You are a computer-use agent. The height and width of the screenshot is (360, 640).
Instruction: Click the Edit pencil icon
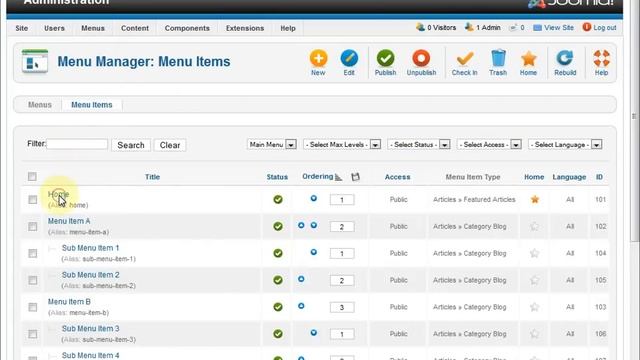point(349,58)
